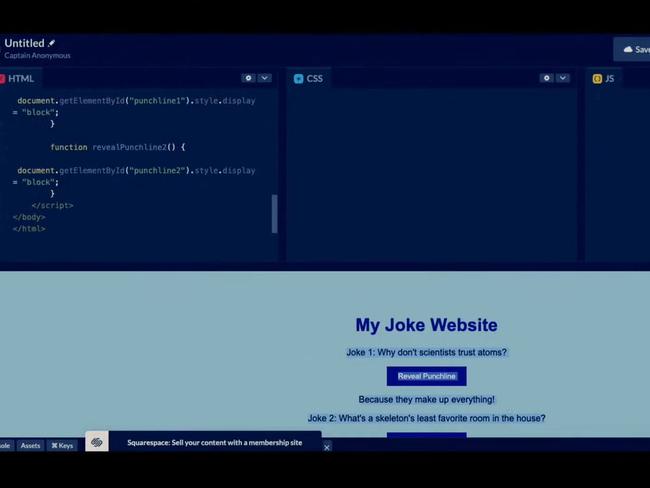This screenshot has height=488, width=650.
Task: Click the Reveal Punchline button for Joke 1
Action: (427, 376)
